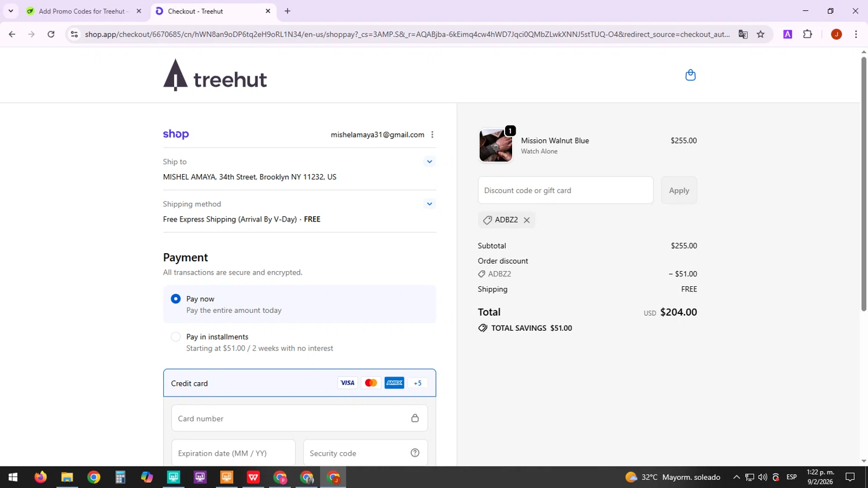Close the Add Promo Codes tab
The height and width of the screenshot is (488, 868).
coord(138,11)
